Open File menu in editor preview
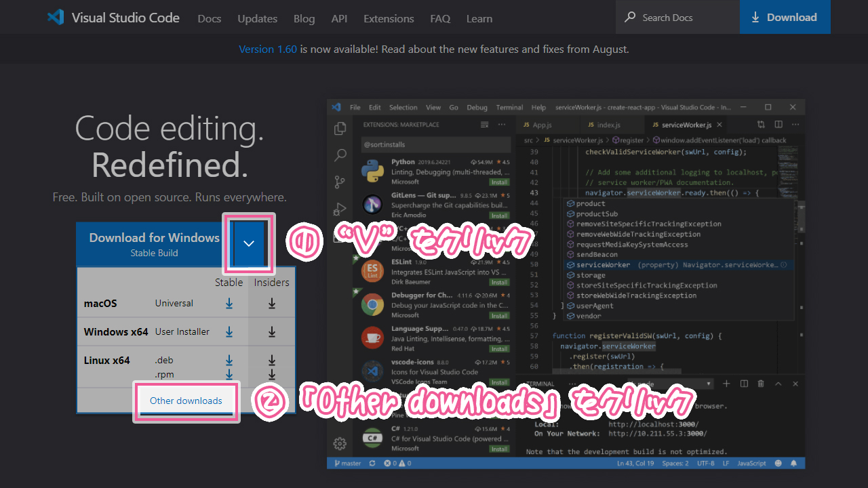 pos(355,108)
